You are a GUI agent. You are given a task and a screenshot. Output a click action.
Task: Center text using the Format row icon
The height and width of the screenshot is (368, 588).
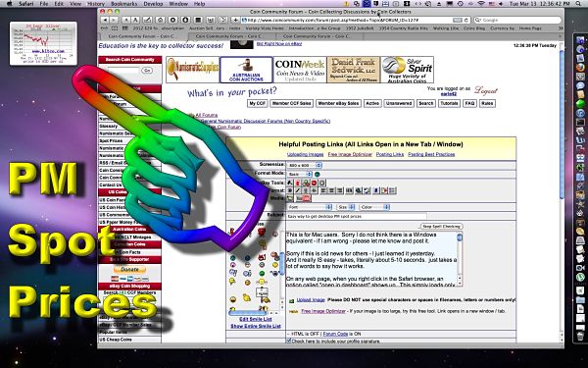pyautogui.click(x=331, y=190)
